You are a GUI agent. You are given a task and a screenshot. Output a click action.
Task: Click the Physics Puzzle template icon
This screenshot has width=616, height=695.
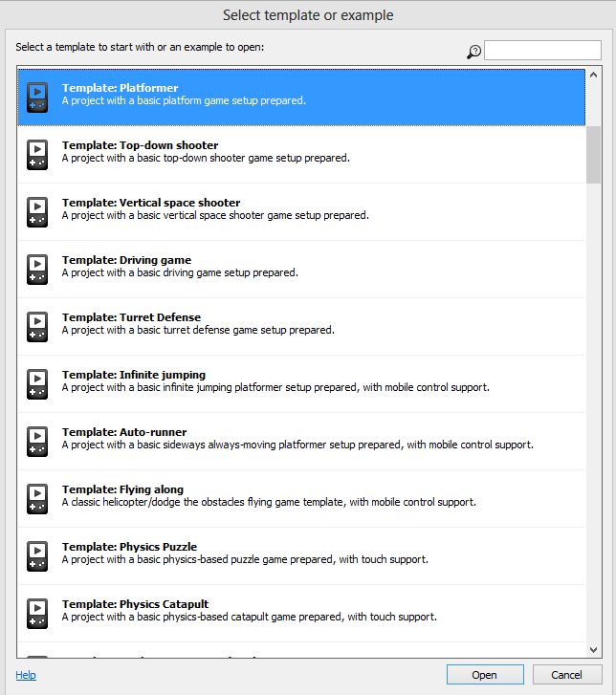(x=37, y=555)
